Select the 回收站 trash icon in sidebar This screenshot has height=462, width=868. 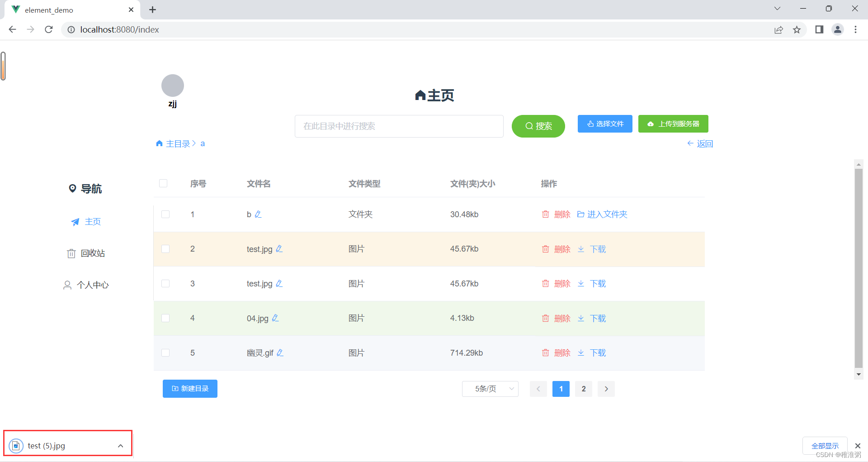click(x=71, y=253)
